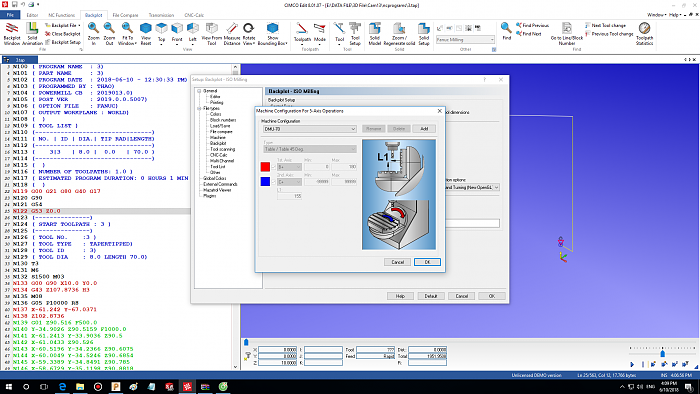Jump to Next Tool change

605,25
